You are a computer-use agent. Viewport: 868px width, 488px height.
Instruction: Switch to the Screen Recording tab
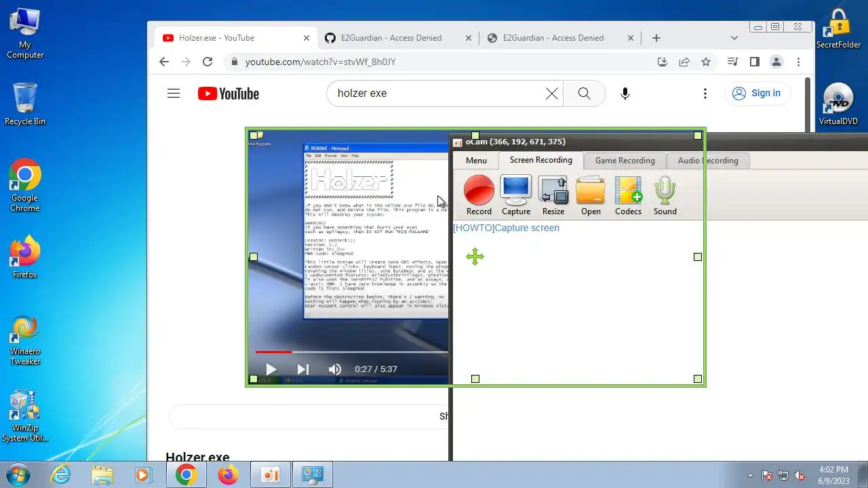(x=541, y=160)
